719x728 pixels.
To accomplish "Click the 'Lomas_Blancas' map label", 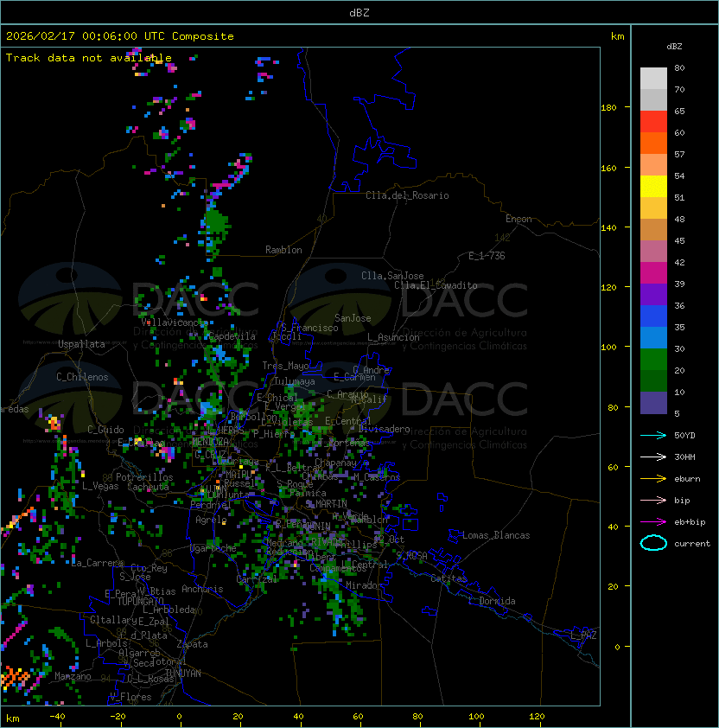I will click(496, 535).
